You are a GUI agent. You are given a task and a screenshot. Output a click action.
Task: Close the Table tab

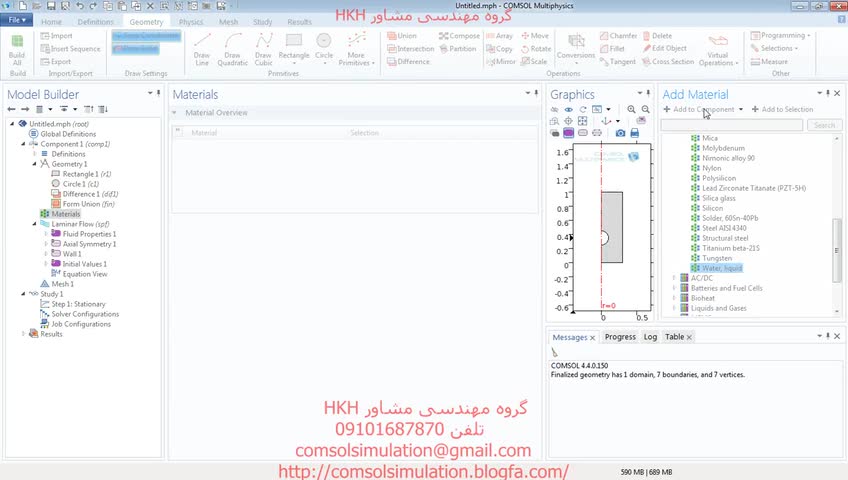[x=689, y=337]
